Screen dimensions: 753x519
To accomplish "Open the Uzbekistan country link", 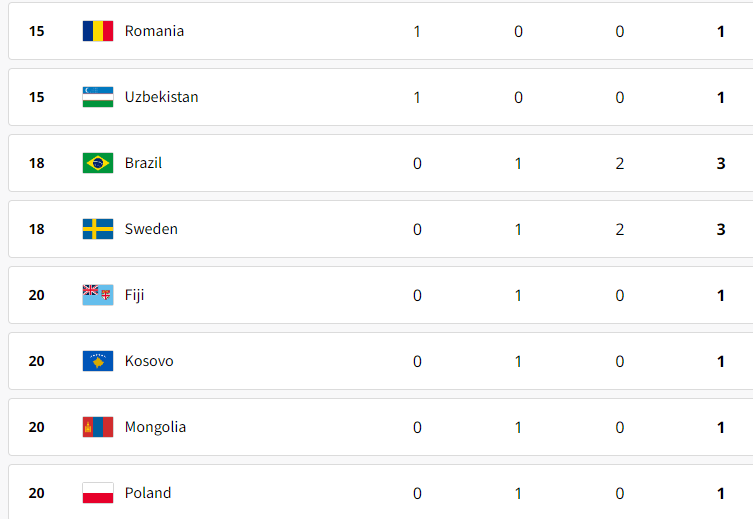I will pyautogui.click(x=161, y=97).
